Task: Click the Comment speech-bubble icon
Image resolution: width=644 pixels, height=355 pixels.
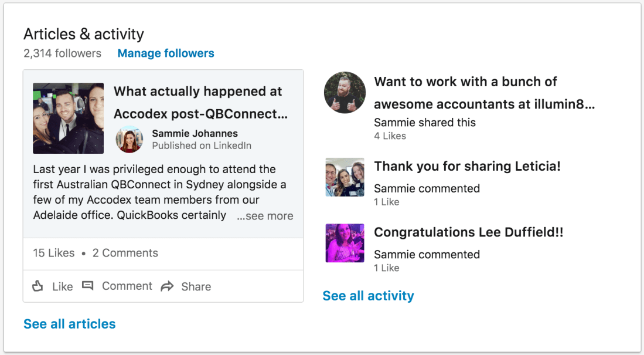Action: (88, 286)
